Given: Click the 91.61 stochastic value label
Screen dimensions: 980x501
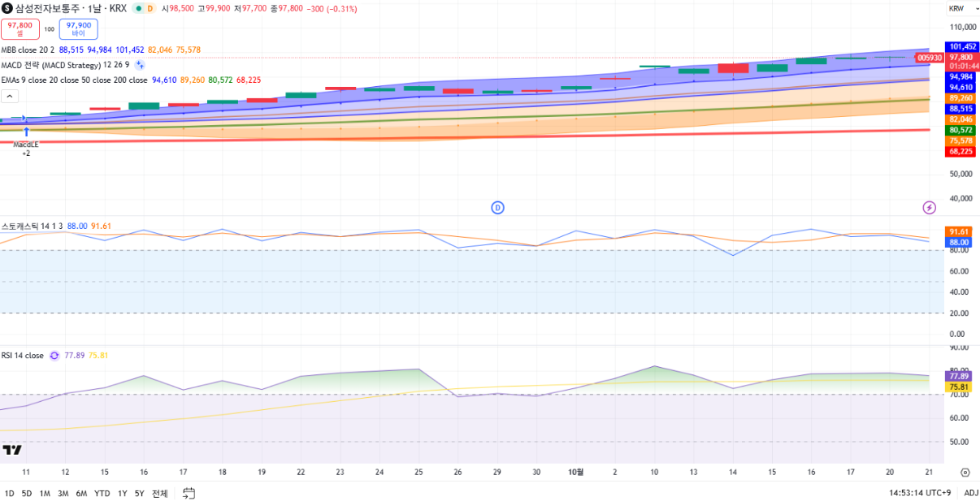Looking at the screenshot, I should point(960,231).
